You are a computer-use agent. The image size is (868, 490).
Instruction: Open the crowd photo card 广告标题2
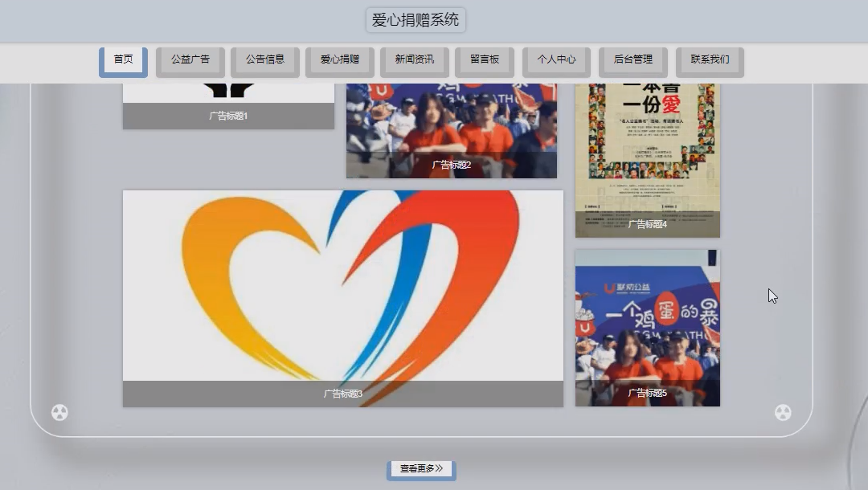click(452, 130)
